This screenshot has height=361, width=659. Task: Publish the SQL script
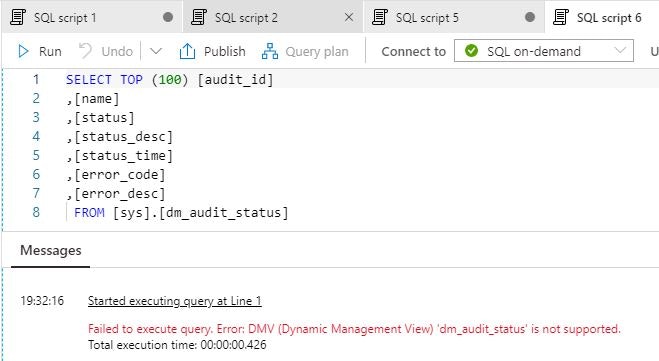pyautogui.click(x=212, y=51)
